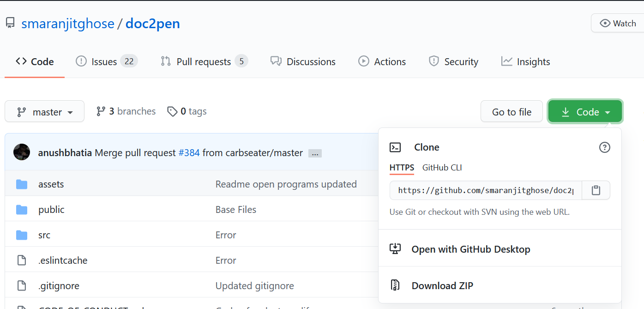
Task: Click the help question mark icon beside Clone
Action: point(604,147)
